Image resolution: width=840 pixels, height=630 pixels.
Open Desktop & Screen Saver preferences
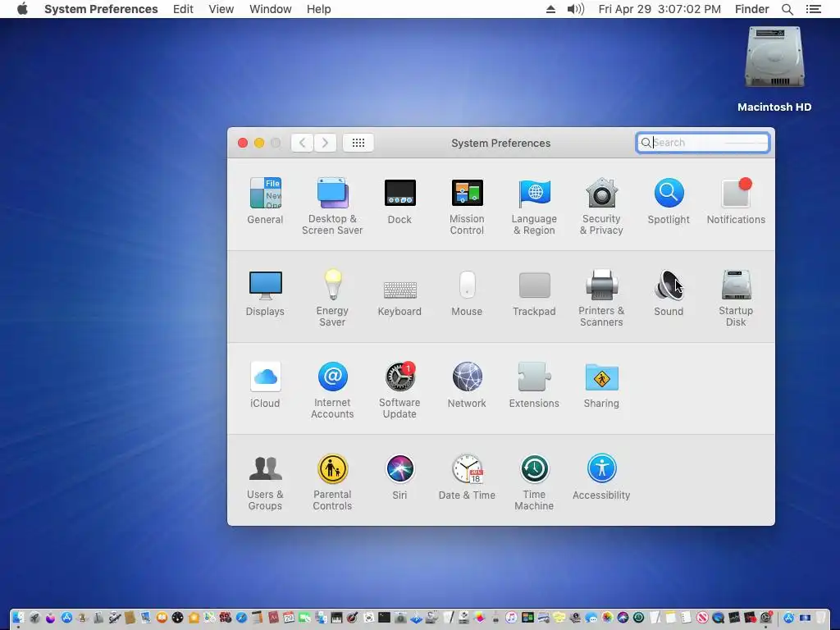[x=332, y=207]
